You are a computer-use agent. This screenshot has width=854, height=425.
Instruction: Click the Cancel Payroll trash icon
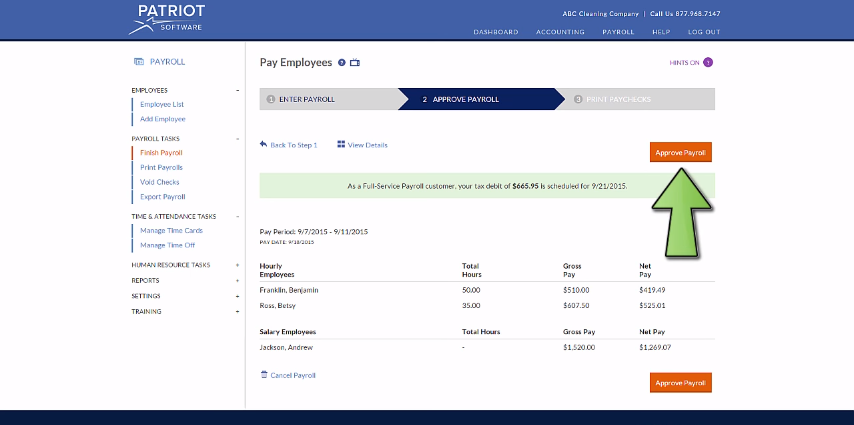tap(264, 375)
